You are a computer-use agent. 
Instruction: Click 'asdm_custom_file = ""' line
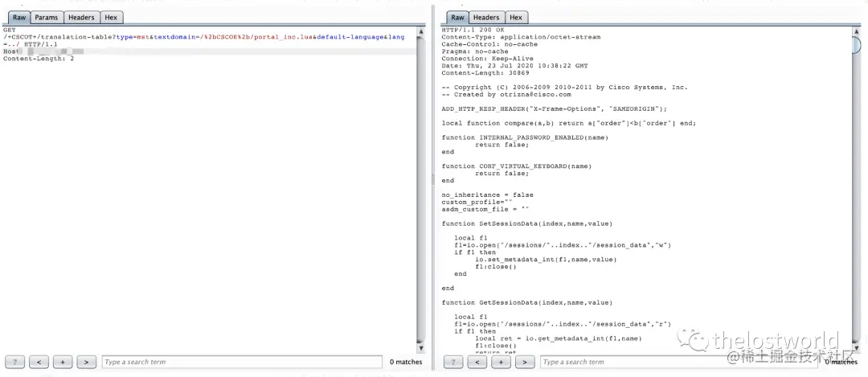pos(485,209)
